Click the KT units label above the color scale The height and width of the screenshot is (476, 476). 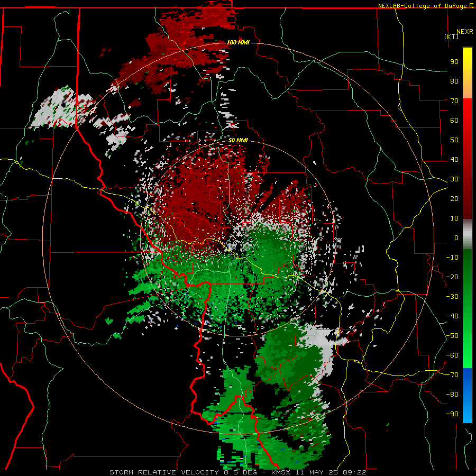pos(452,36)
